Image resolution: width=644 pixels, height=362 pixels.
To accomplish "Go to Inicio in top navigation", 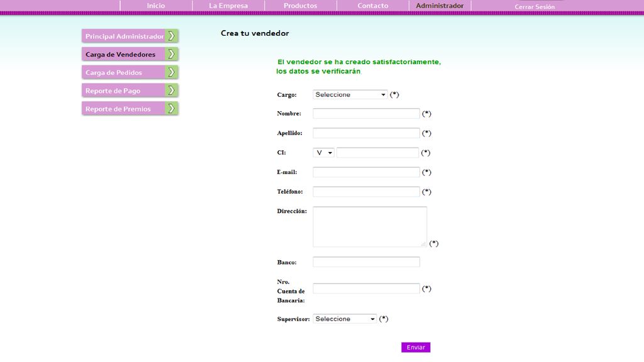I will click(x=156, y=6).
